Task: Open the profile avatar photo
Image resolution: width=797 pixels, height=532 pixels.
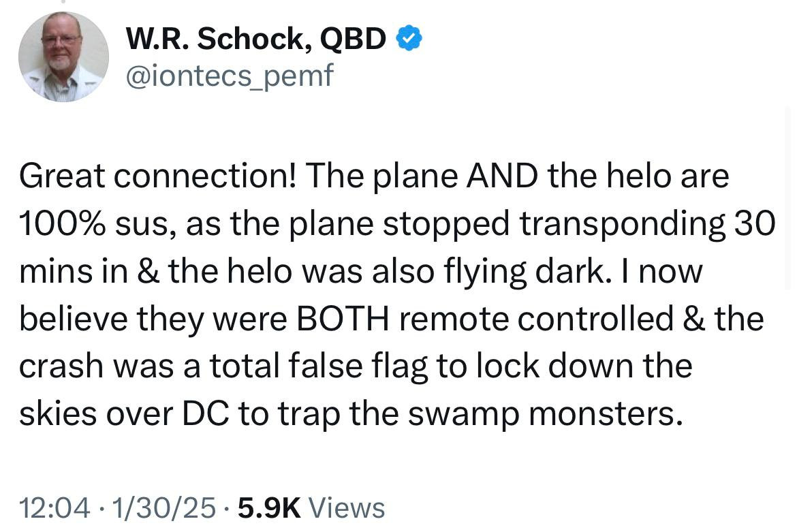Action: [x=63, y=57]
